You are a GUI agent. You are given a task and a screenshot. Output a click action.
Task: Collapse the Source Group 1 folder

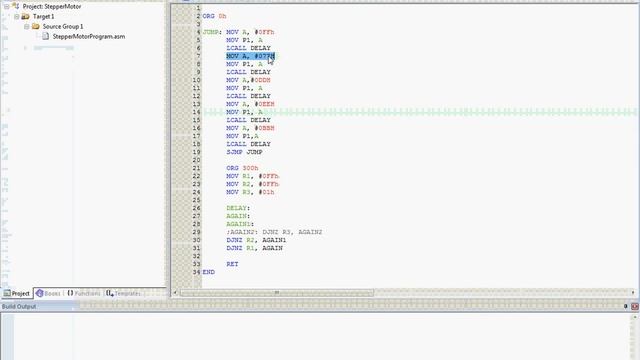[x=27, y=27]
